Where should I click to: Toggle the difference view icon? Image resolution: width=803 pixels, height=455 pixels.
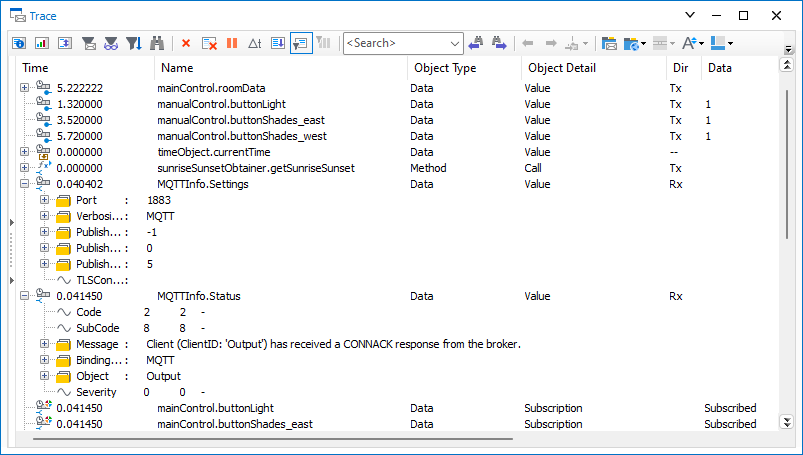(x=65, y=44)
